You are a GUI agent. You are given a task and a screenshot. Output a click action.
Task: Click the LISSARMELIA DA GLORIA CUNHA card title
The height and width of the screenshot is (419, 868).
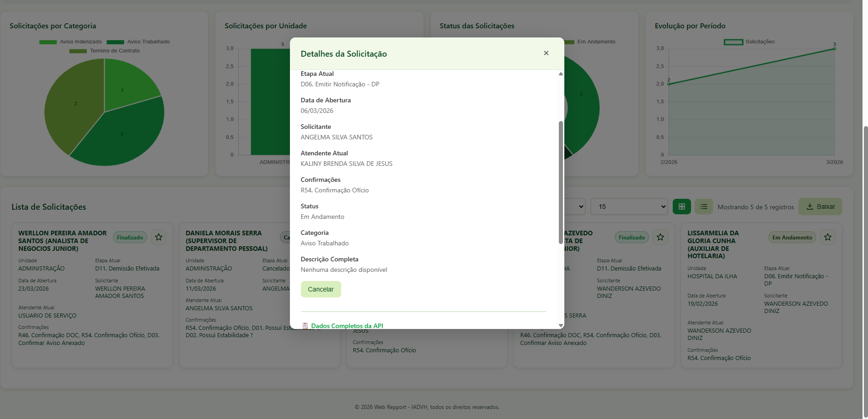713,244
